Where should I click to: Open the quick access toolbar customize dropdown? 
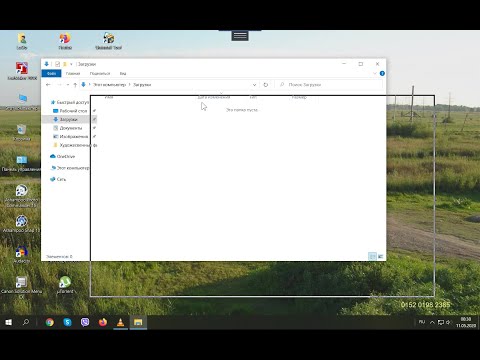(71, 64)
